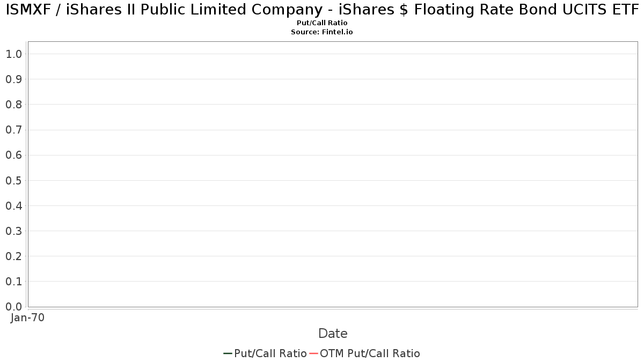
Task: Select the 0.2 y-axis tick label
Action: click(13, 256)
